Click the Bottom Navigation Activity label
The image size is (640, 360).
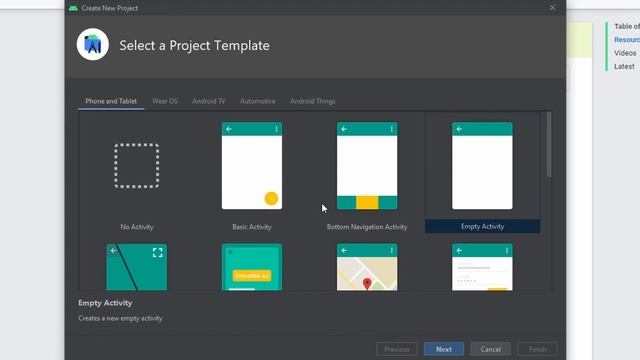point(367,227)
